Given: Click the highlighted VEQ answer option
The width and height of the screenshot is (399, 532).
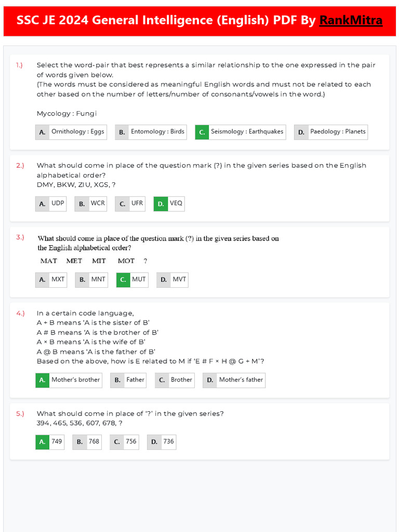Looking at the screenshot, I should pyautogui.click(x=169, y=204).
